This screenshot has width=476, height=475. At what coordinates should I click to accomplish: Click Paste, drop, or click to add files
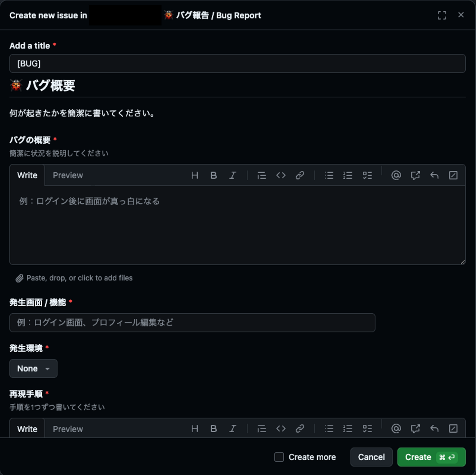click(x=79, y=278)
